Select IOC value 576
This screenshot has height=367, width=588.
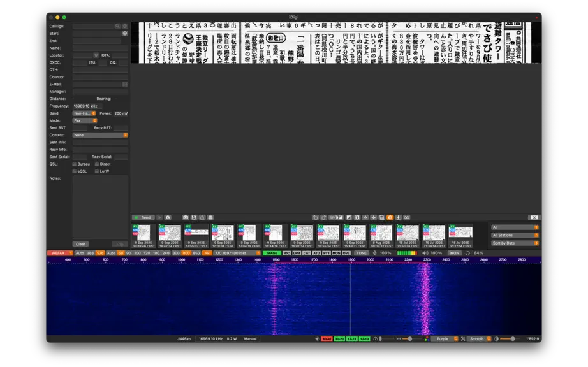click(100, 253)
